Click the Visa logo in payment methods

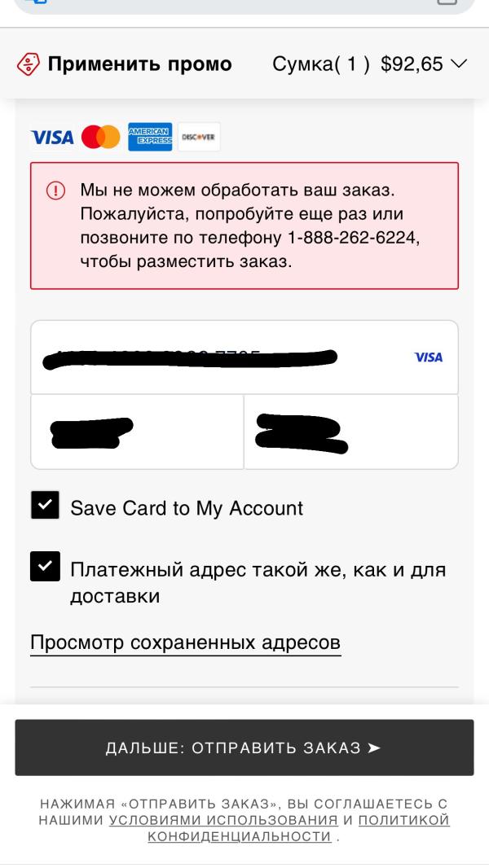52,137
